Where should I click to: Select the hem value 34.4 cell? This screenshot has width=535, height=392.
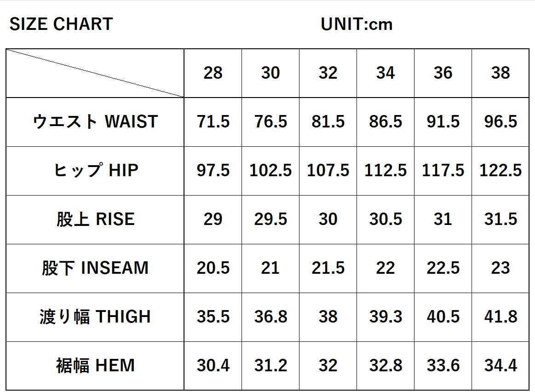click(500, 366)
